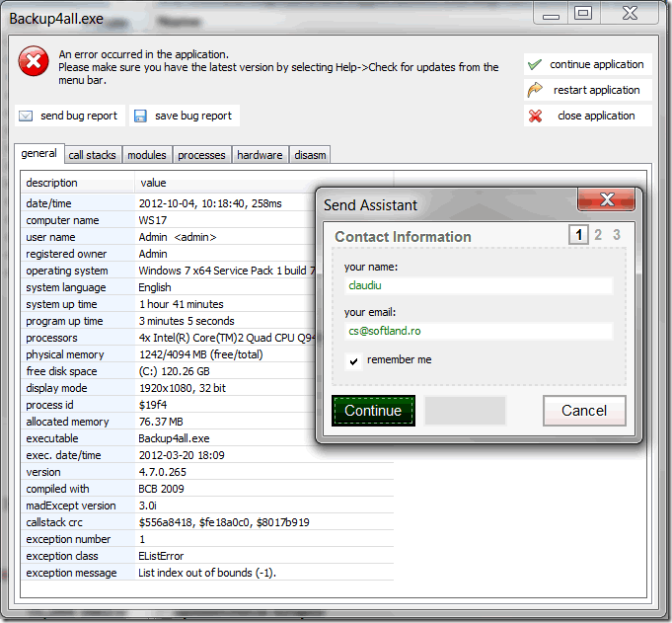Click the system up time value 1 hour 41 minutes
Screen dimensions: 672x623
click(x=182, y=304)
